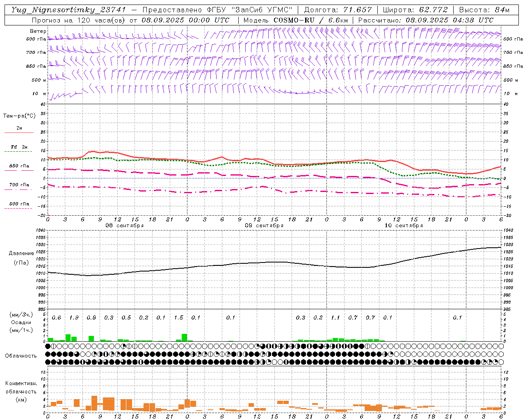525x420 pixels.
Task: Click the Высота: 84м field
Action: tap(484, 10)
